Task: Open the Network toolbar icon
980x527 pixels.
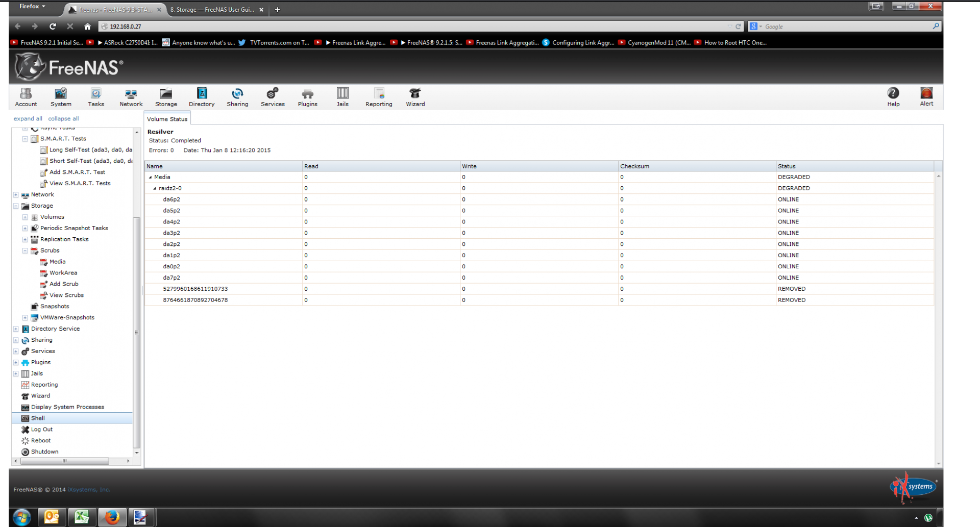Action: click(131, 97)
